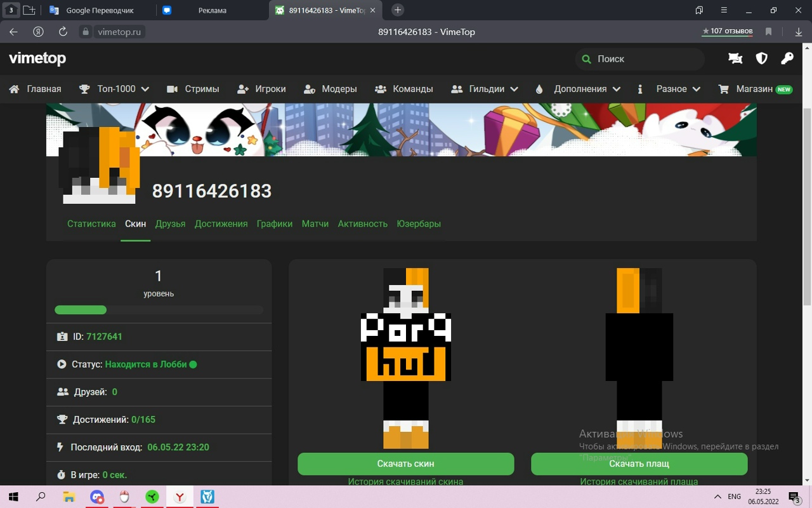
Task: Click the green level progress bar
Action: pos(81,310)
